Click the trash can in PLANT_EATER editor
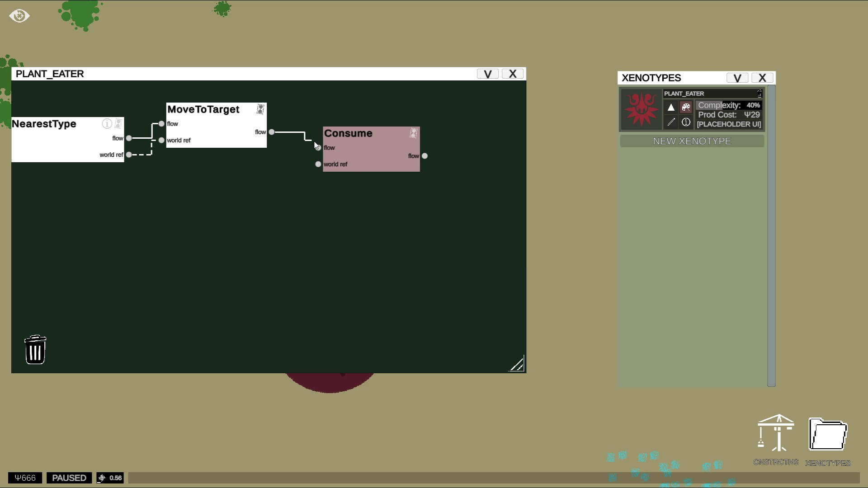The image size is (868, 488). pyautogui.click(x=35, y=350)
